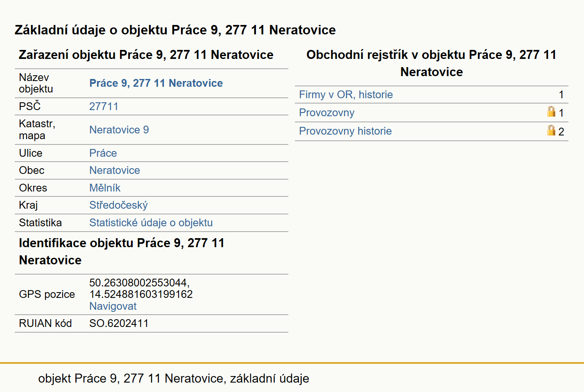Click the Obchodní rejstřík section heading
Screen dimensions: 584x392
tap(432, 63)
